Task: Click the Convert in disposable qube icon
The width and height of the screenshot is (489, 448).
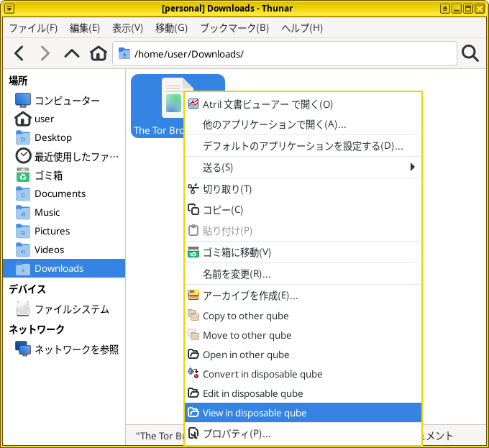Action: (193, 373)
